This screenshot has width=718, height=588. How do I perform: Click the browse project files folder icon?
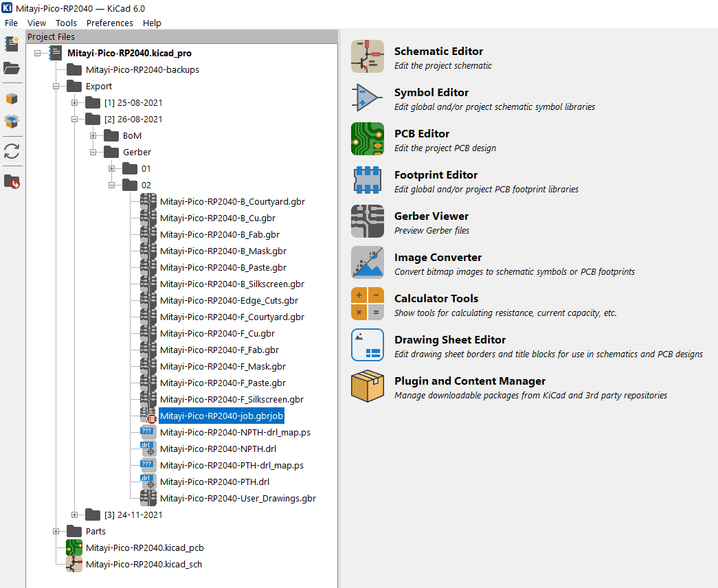pyautogui.click(x=12, y=182)
